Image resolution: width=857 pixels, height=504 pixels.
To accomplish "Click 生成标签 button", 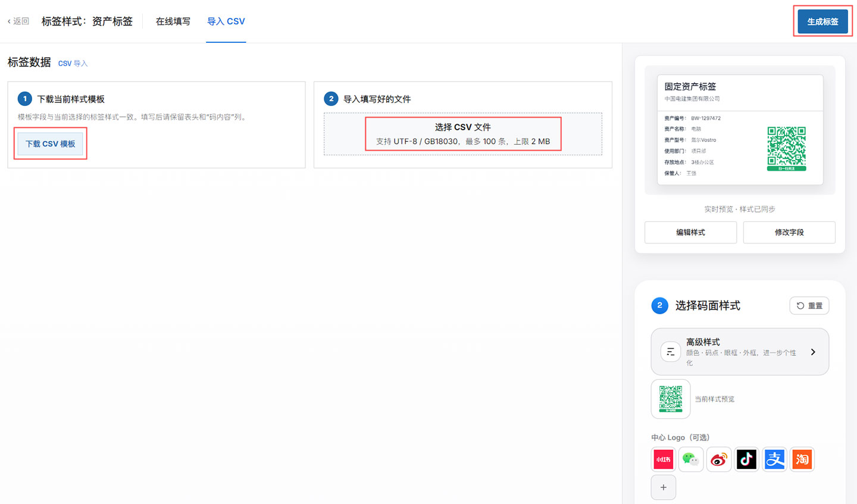I will [x=823, y=21].
